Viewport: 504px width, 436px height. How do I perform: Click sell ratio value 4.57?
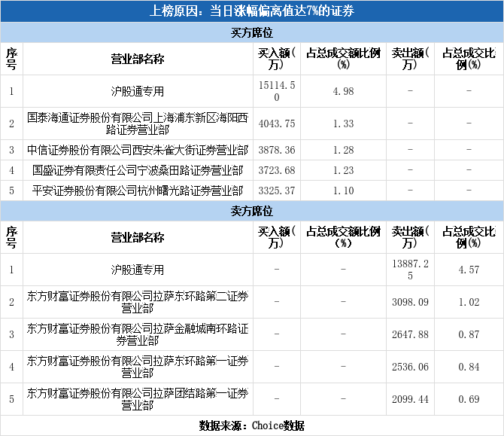coord(469,270)
